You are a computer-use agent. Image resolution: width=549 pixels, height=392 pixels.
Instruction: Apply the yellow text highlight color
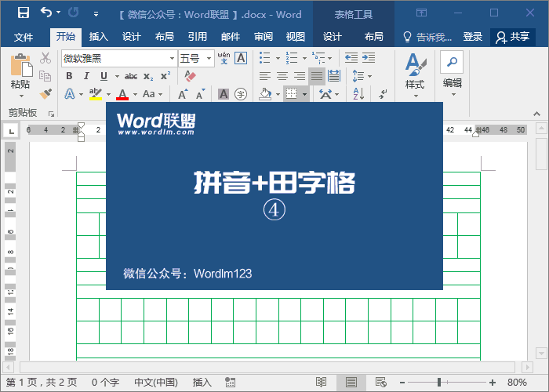pos(95,94)
